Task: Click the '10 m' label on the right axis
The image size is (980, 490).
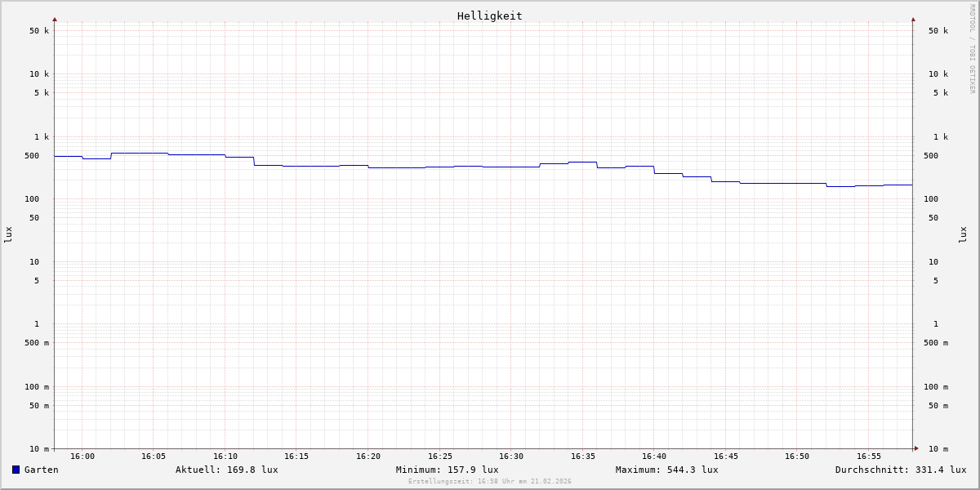Action: 938,449
